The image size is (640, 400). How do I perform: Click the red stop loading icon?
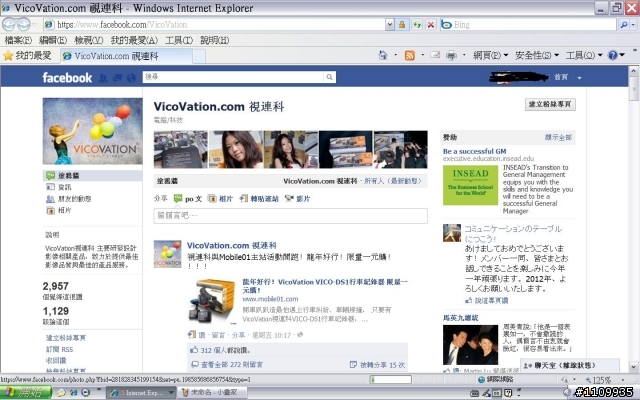point(431,25)
